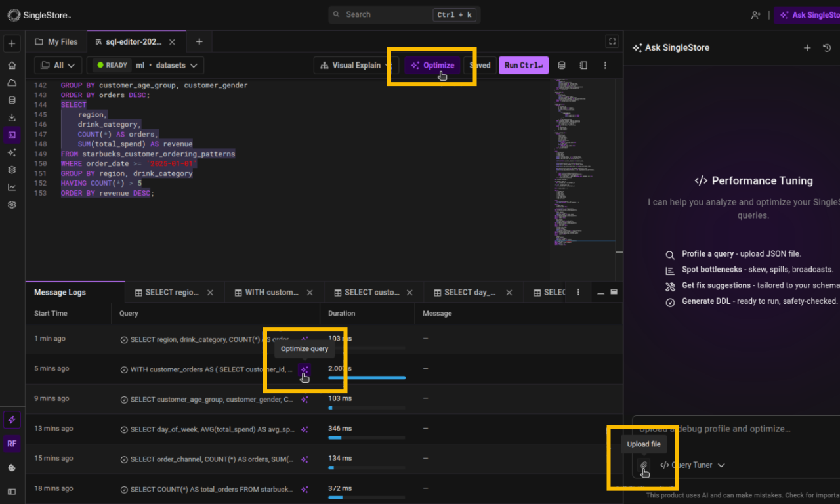Image resolution: width=840 pixels, height=504 pixels.
Task: Toggle the sidebar panel icon at the bottom left
Action: coord(12,491)
